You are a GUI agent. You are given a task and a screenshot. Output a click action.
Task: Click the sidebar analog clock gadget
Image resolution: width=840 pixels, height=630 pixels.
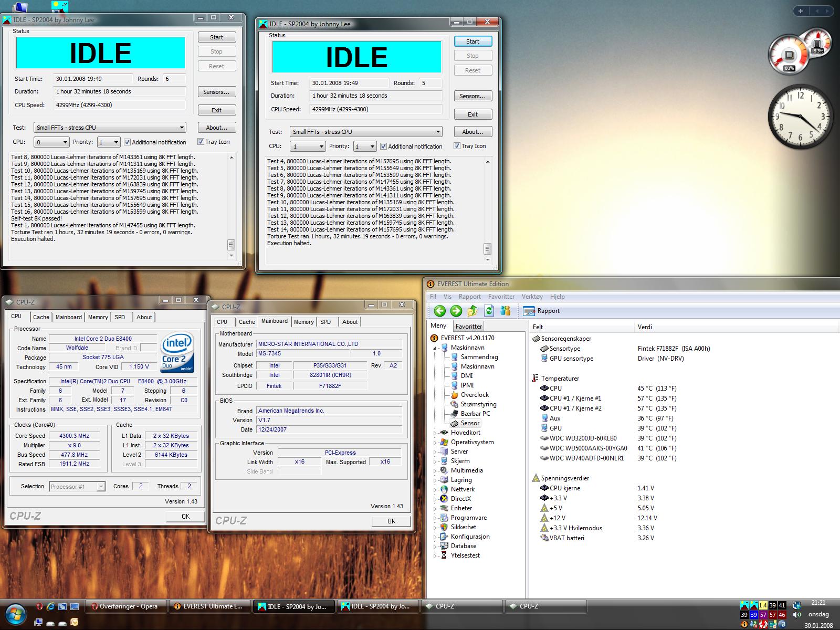coord(800,117)
